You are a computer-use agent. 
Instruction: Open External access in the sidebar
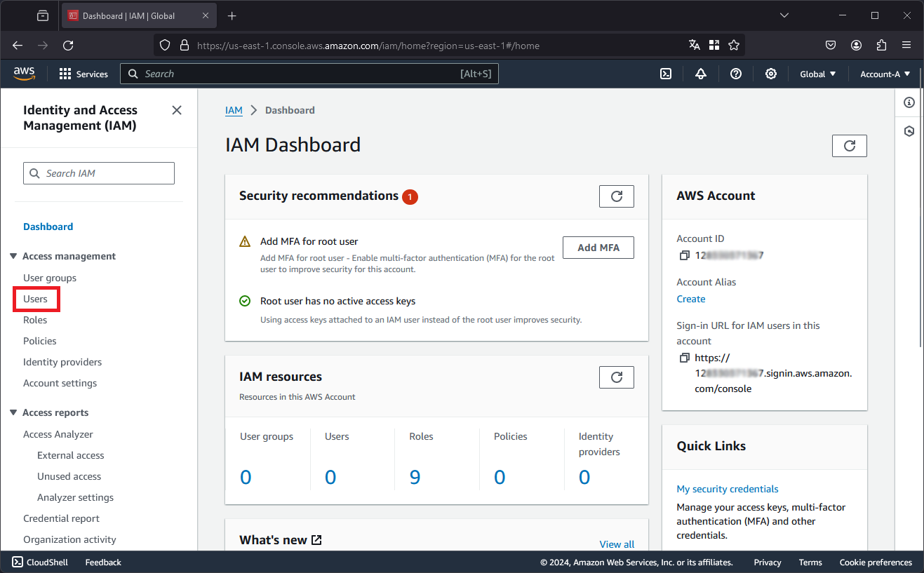click(71, 455)
